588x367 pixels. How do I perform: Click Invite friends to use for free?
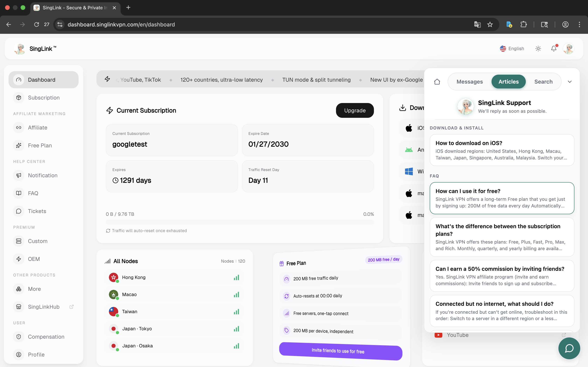pos(341,351)
